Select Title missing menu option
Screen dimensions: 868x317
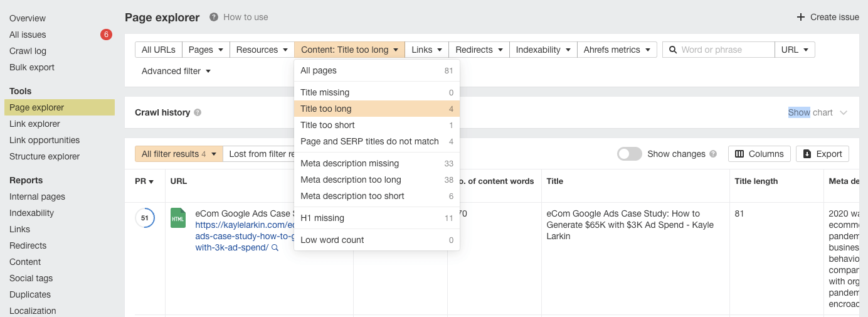click(377, 92)
